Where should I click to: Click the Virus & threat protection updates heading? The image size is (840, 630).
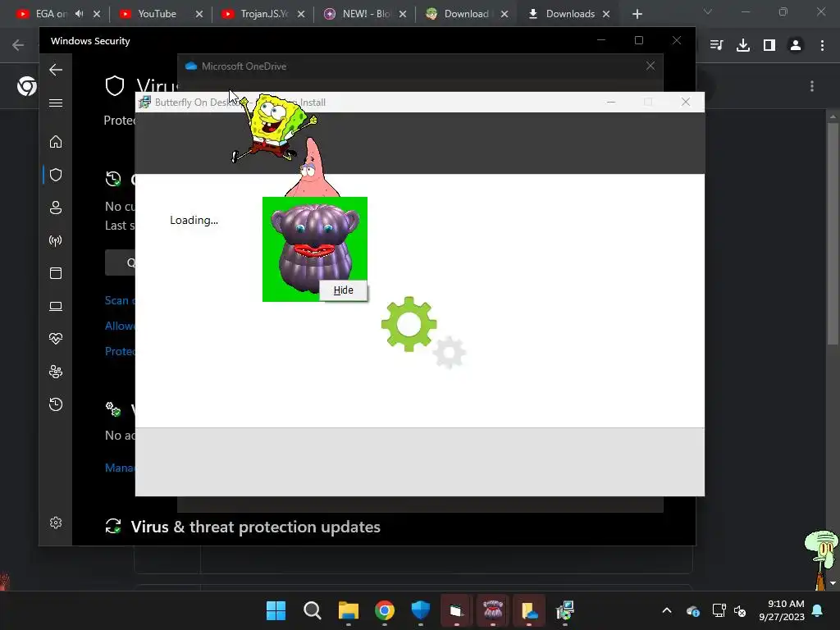click(256, 527)
